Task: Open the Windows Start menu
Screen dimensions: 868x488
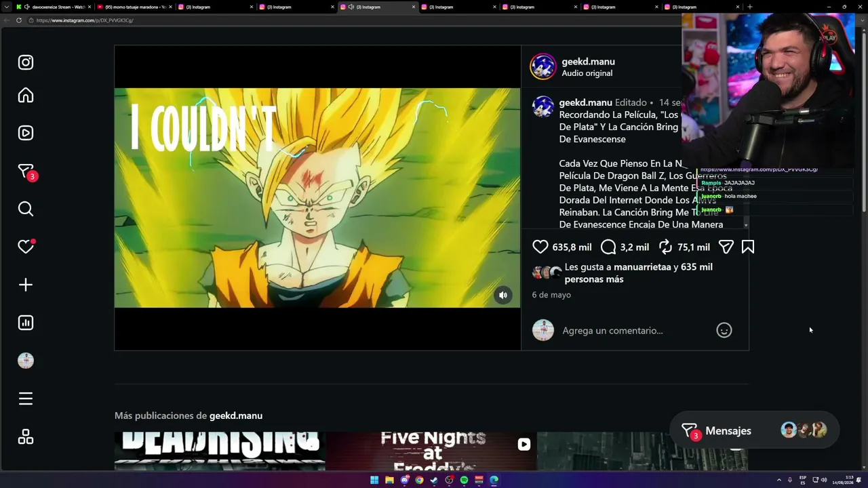Action: [374, 480]
